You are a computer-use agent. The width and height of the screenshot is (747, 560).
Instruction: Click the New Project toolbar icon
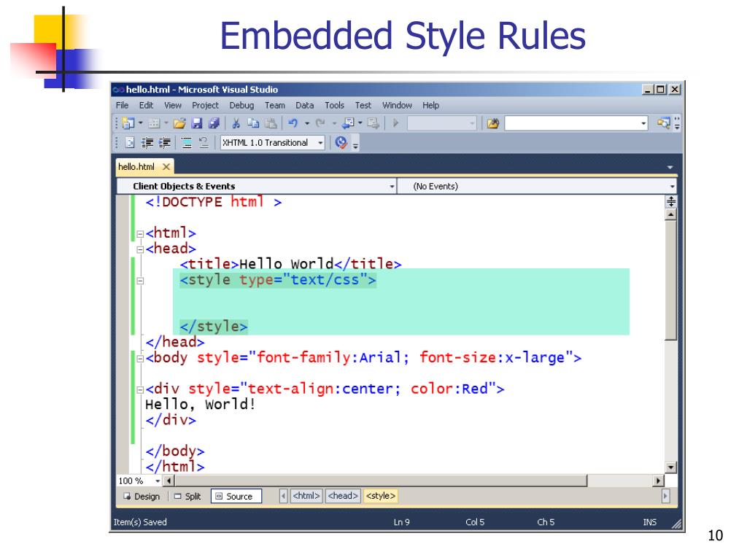128,124
